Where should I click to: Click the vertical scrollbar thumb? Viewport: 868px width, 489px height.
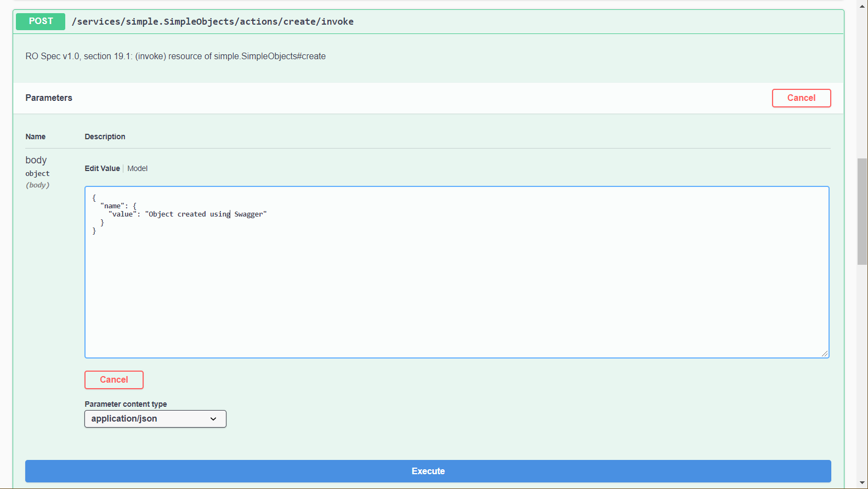[862, 211]
